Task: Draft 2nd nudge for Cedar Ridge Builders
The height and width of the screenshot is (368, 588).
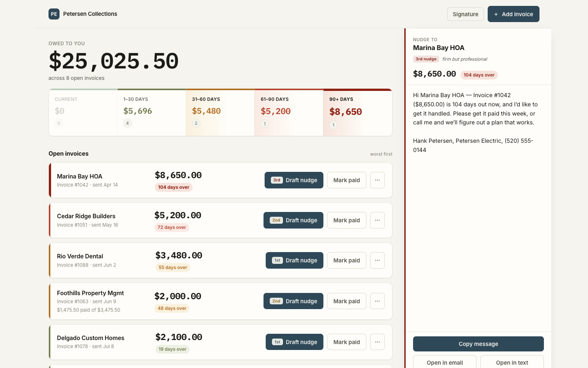Action: [293, 220]
